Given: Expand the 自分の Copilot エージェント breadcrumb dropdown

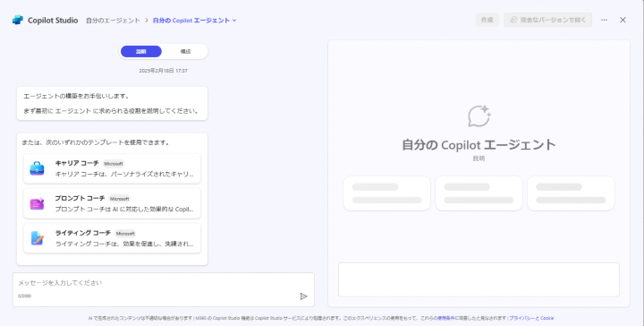Looking at the screenshot, I should pos(195,20).
